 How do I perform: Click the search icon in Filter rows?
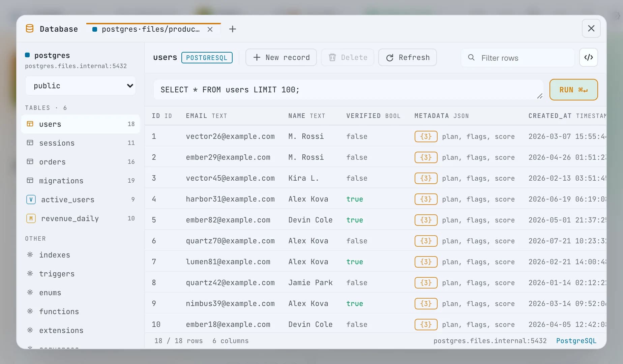coord(471,58)
